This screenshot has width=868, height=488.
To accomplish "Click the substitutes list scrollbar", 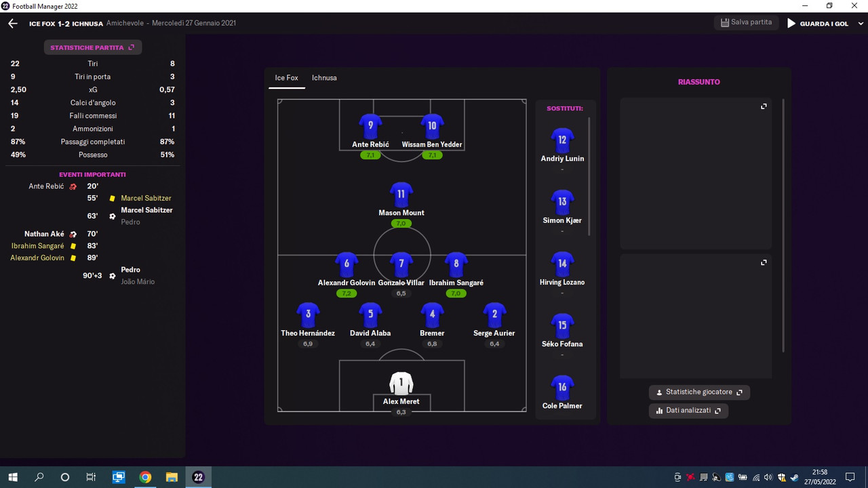I will pos(589,176).
